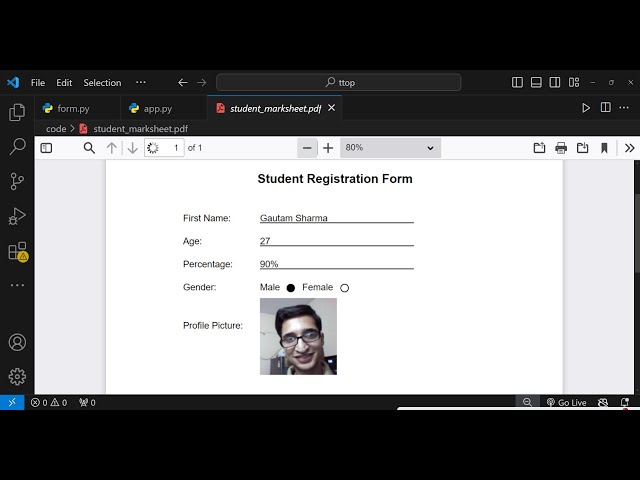Image resolution: width=640 pixels, height=480 pixels.
Task: Open the File menu
Action: [x=38, y=83]
